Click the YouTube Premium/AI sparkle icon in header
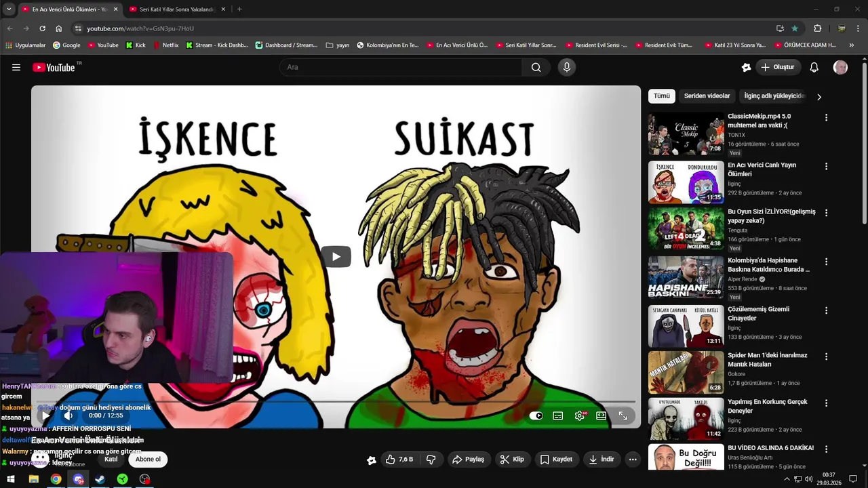868x488 pixels. [747, 67]
